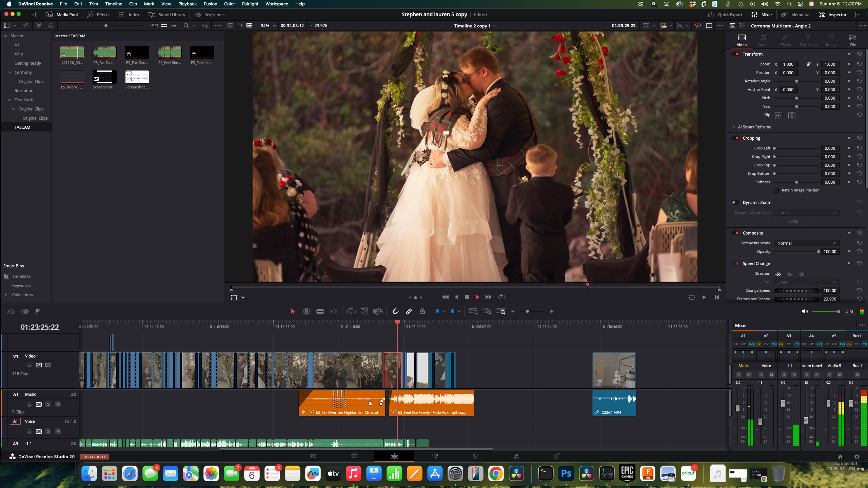Enable the Dynamic Zoom toggle
The width and height of the screenshot is (868, 488).
[x=735, y=202]
